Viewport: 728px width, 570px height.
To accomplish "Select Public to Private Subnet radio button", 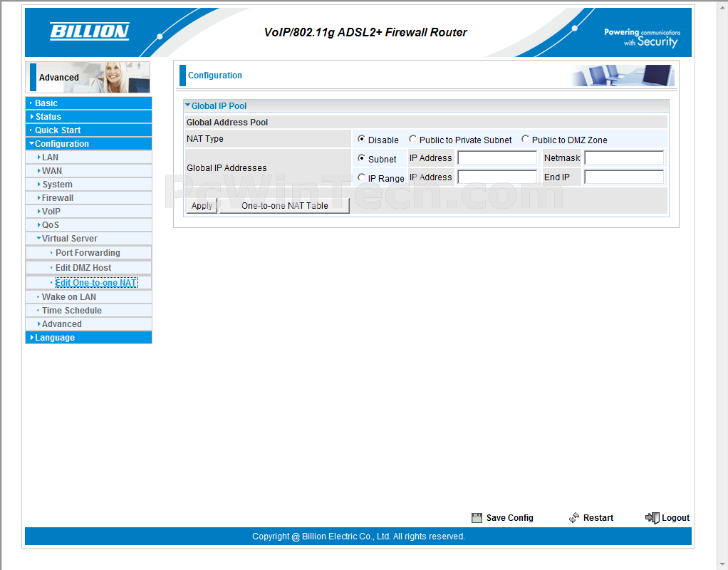I will (x=412, y=139).
